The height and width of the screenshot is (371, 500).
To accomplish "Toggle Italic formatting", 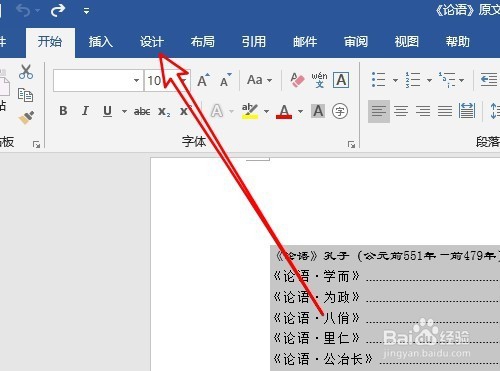I will [85, 111].
